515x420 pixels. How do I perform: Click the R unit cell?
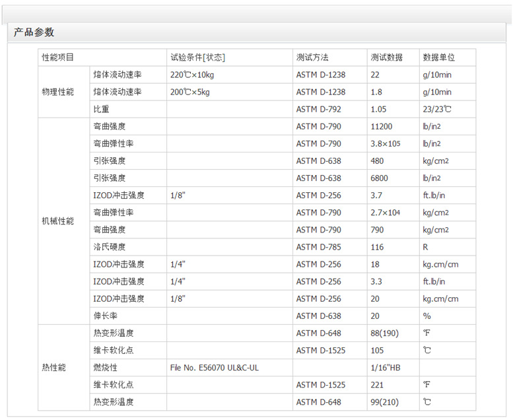(448, 247)
